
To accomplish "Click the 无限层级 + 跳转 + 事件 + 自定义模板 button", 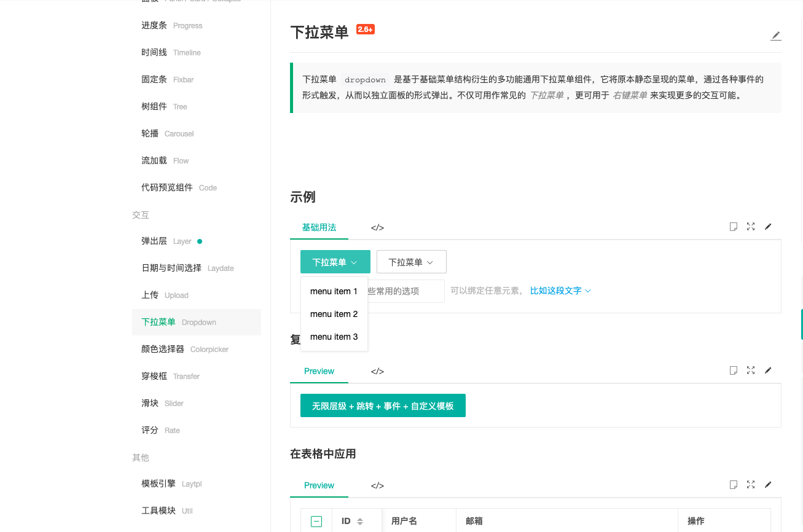I will pos(383,405).
